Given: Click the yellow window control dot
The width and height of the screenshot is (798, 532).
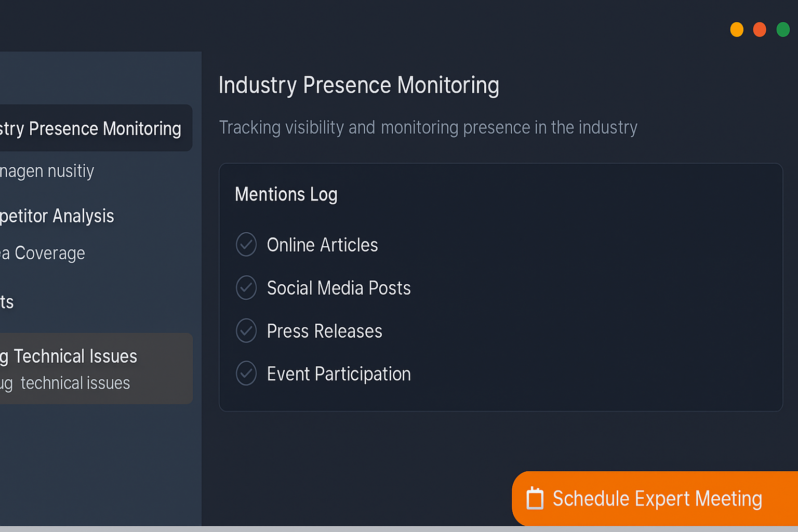Looking at the screenshot, I should coord(737,30).
